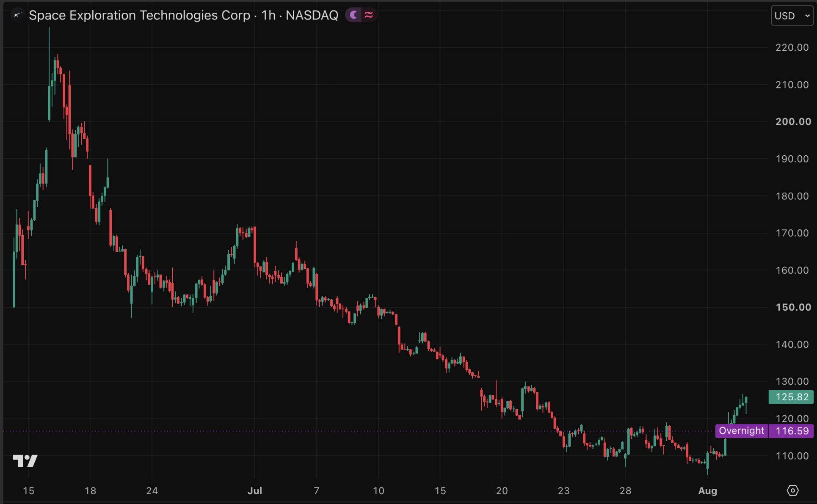817x504 pixels.
Task: Click the 150.00 price axis label
Action: point(793,307)
